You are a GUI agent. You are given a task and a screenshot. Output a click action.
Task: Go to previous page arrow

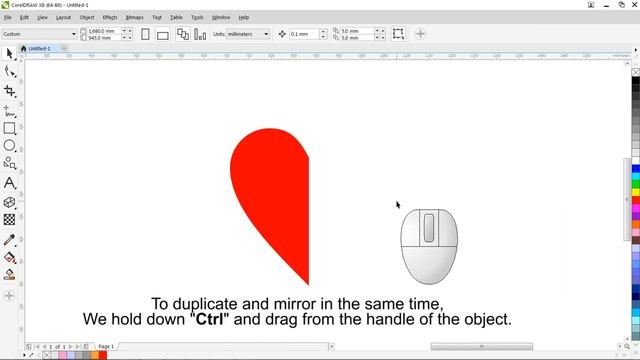(x=44, y=347)
